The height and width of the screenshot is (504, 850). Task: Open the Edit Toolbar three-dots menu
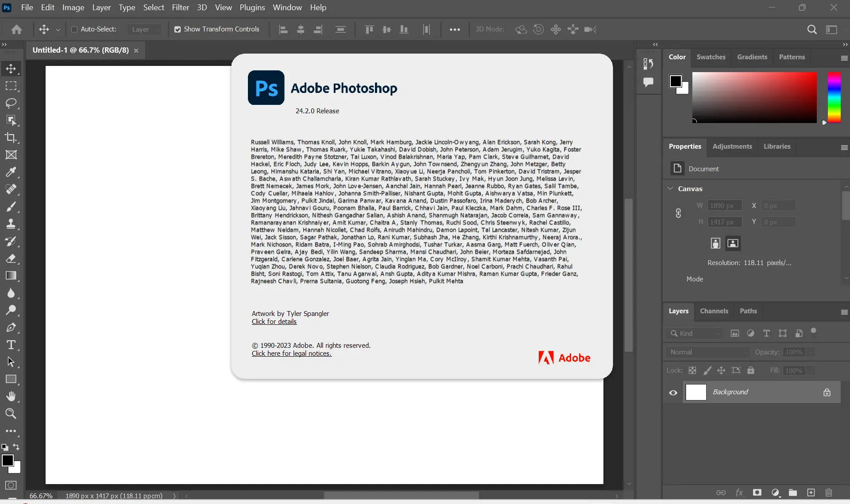pyautogui.click(x=11, y=431)
